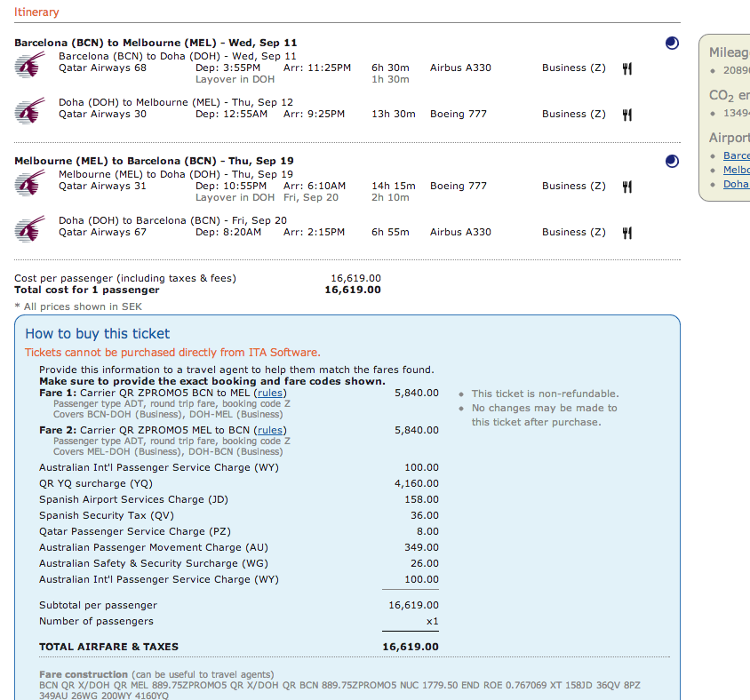Click 'Qatar Airways 68' flight number

coord(102,68)
